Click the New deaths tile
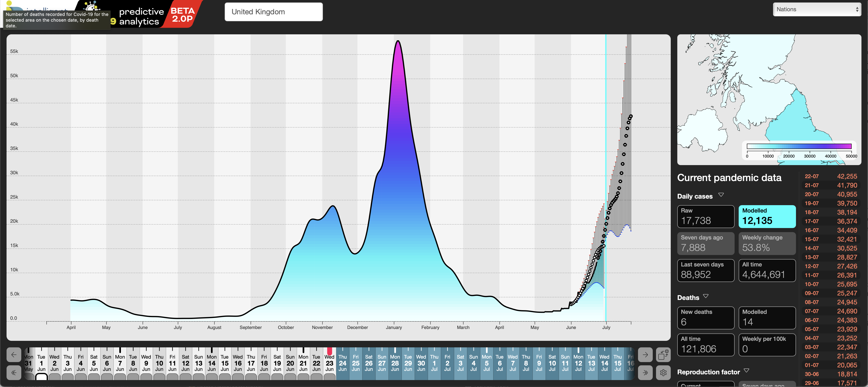 click(706, 318)
